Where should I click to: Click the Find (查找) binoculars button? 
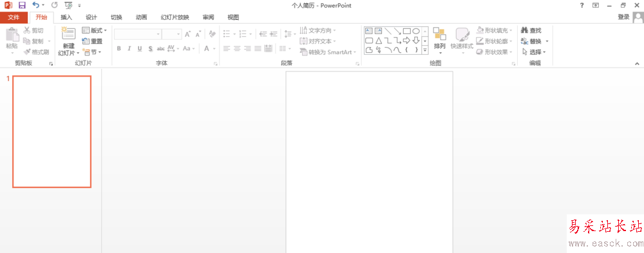531,30
